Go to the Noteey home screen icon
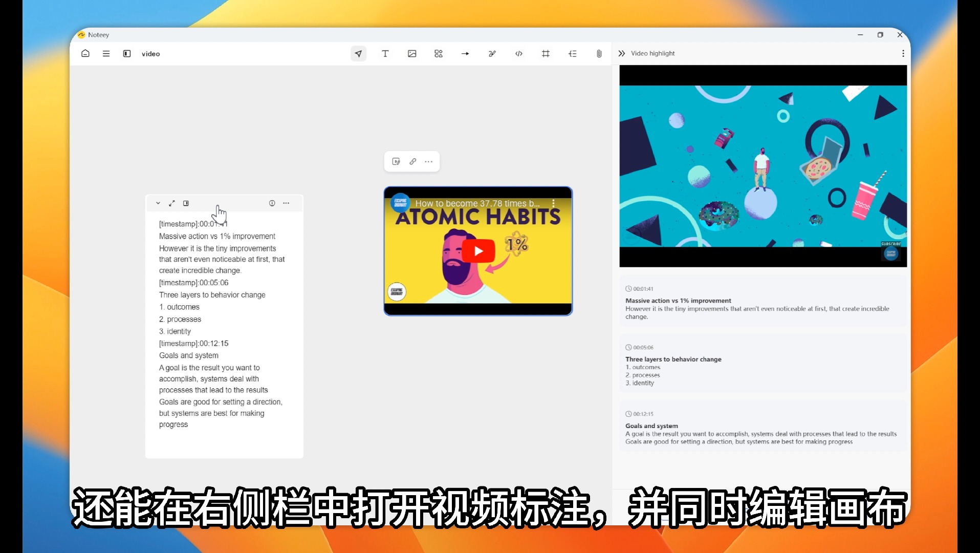 [85, 53]
